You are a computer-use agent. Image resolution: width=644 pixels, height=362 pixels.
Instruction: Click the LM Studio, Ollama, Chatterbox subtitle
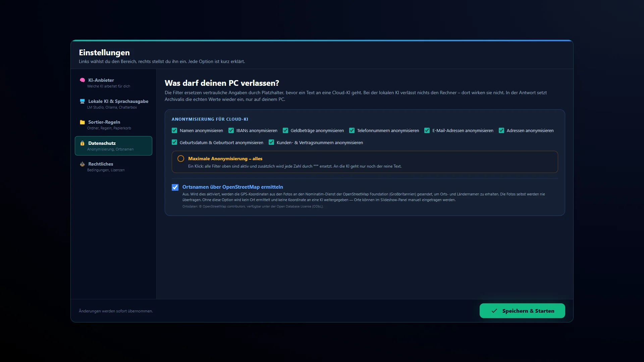pyautogui.click(x=112, y=107)
